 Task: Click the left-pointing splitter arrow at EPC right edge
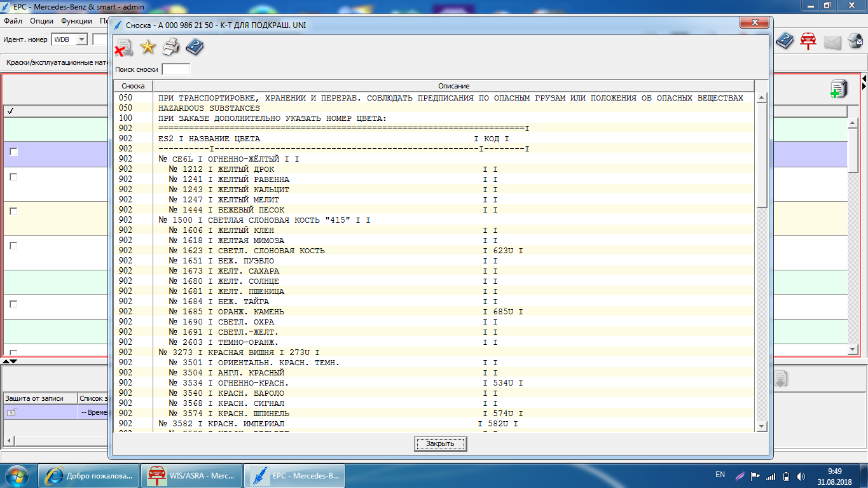(865, 78)
